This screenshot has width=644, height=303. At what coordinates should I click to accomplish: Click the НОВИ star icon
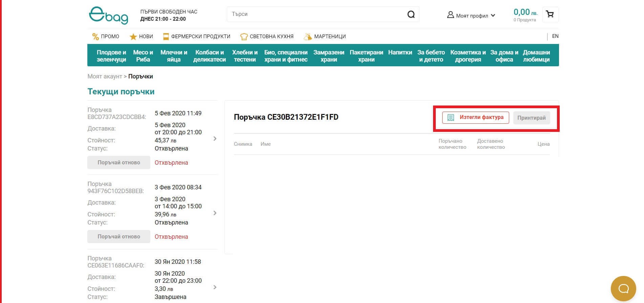click(133, 37)
